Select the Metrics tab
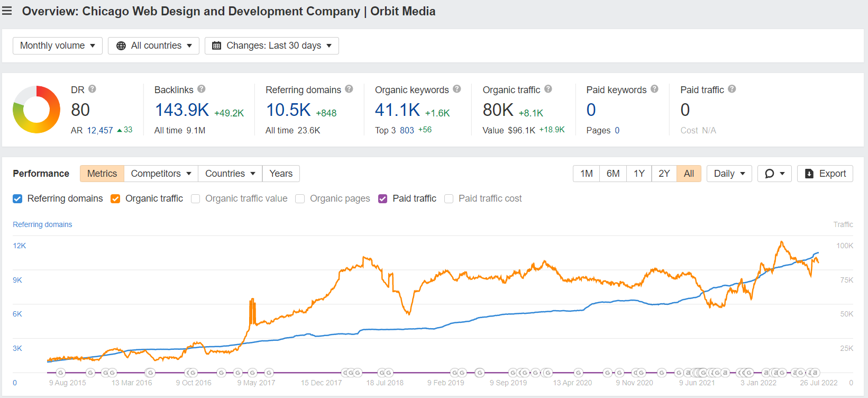The width and height of the screenshot is (868, 398). pos(102,174)
